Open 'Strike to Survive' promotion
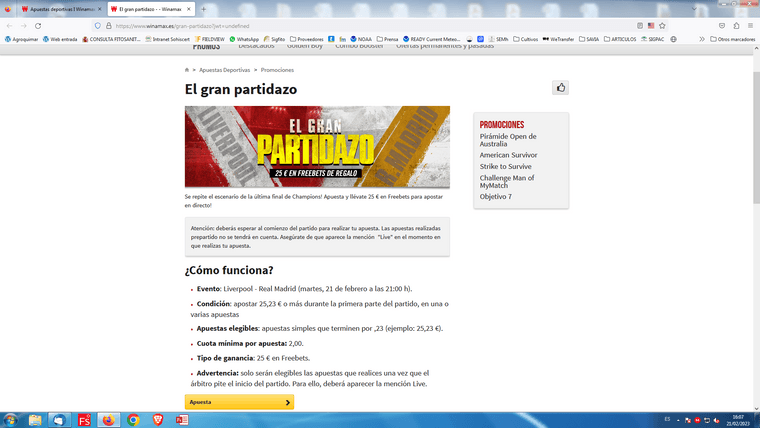Screen dimensions: 760x428 coord(506,166)
